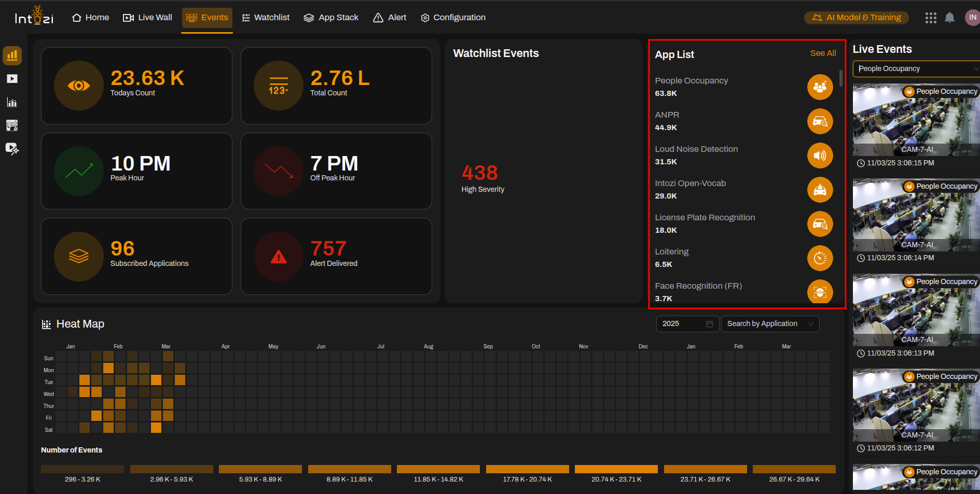Click the Loud Noise Detection speaker icon
This screenshot has height=494, width=980.
820,156
